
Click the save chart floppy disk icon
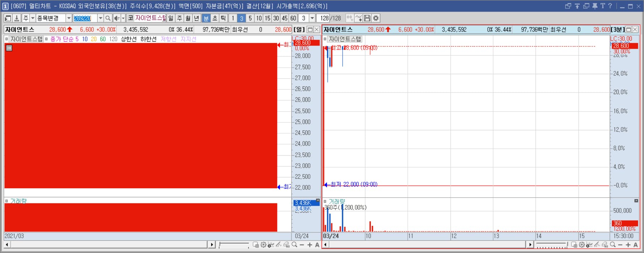[367, 18]
